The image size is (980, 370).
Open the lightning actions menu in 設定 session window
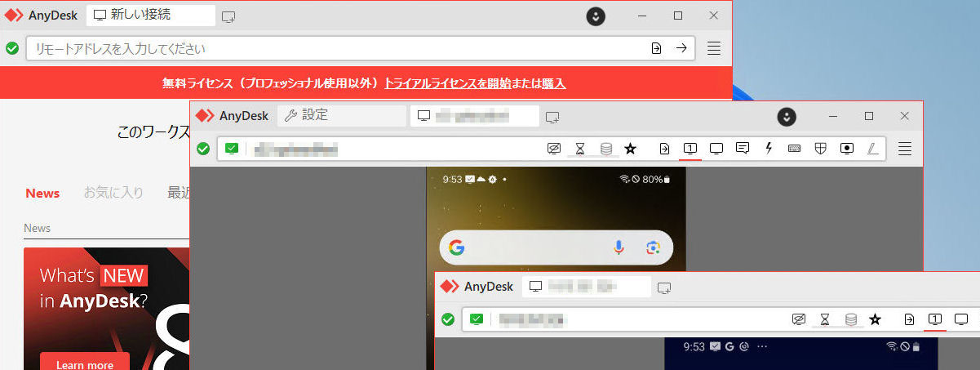point(769,149)
